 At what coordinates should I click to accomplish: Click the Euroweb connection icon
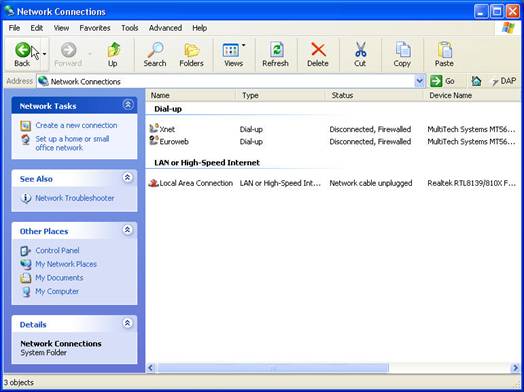click(x=154, y=141)
